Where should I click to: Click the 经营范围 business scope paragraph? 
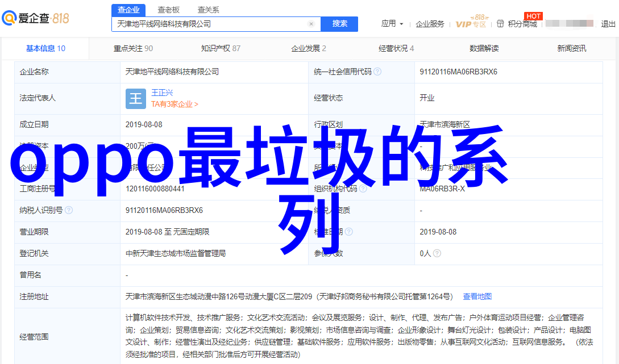coord(359,336)
